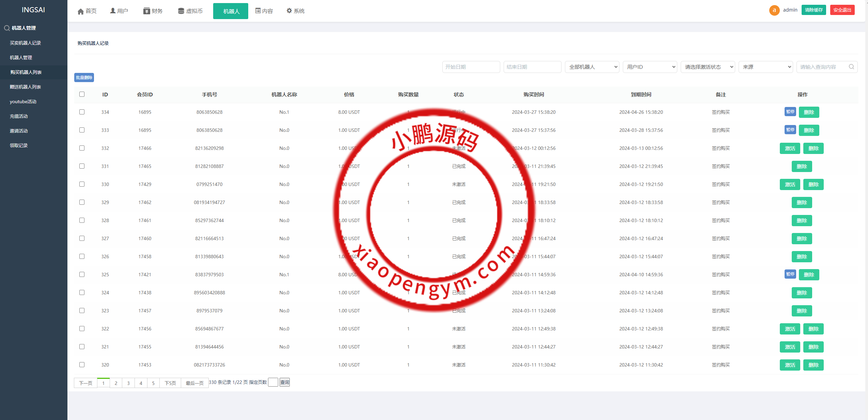
Task: Expand the 用户ID dropdown
Action: (650, 67)
